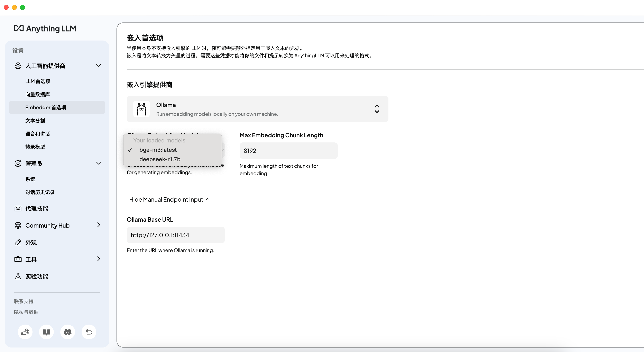
Task: Open the 隐私与数据 privacy link
Action: [26, 312]
